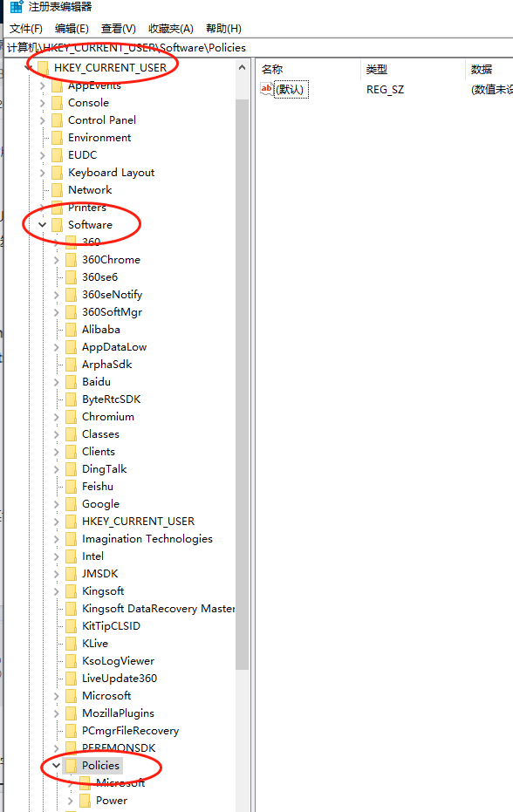Select the HKEY_CURRENT_USER subkey under Software
Viewport: 513px width, 812px height.
pos(139,522)
